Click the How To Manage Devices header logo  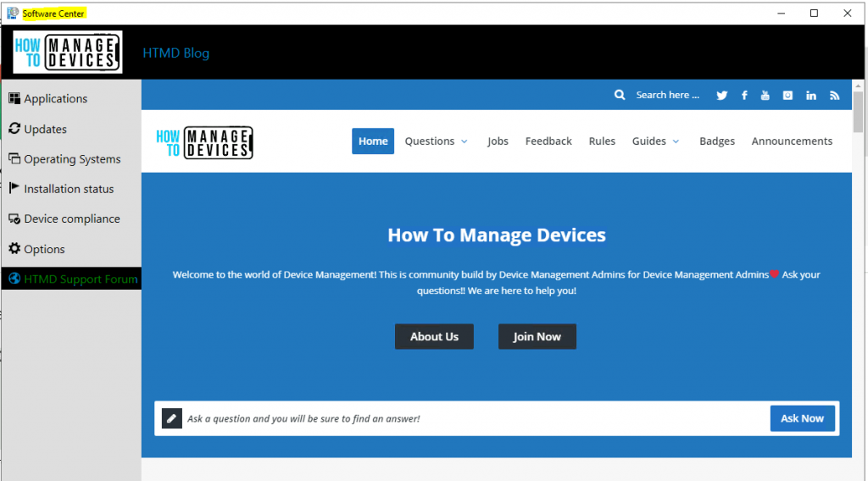[x=68, y=52]
